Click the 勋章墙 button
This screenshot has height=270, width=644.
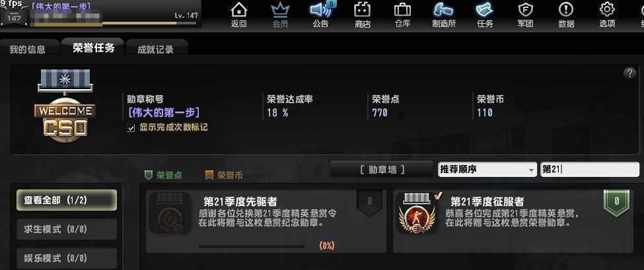point(382,170)
